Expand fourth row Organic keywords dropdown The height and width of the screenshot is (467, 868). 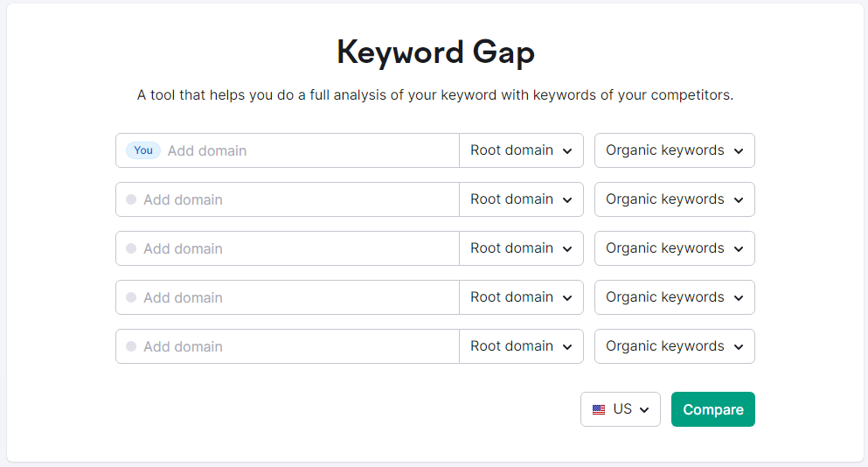674,297
